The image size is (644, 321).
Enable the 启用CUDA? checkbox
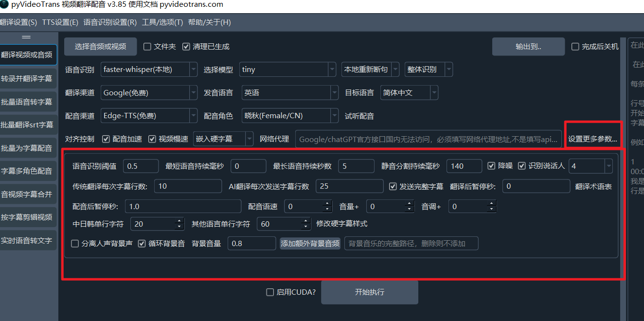coord(270,292)
